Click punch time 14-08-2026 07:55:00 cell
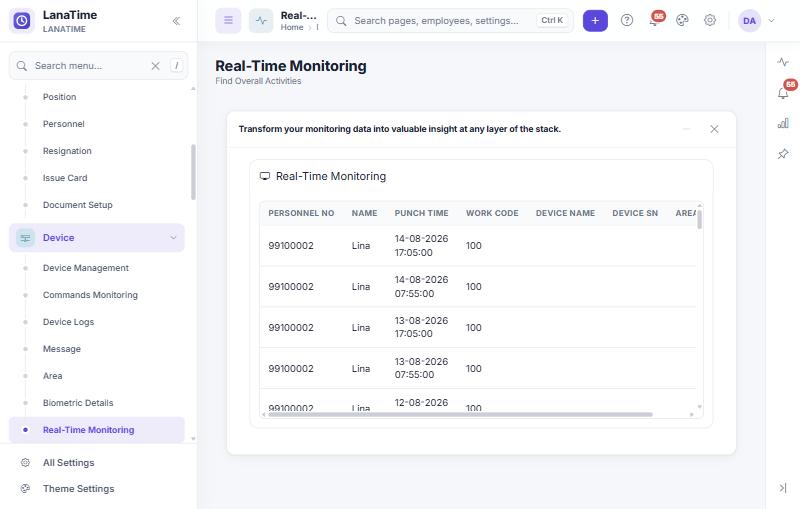800x509 pixels. point(421,287)
